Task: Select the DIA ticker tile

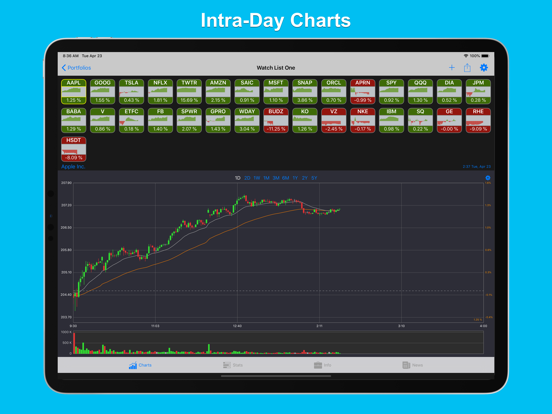Action: coord(449,92)
